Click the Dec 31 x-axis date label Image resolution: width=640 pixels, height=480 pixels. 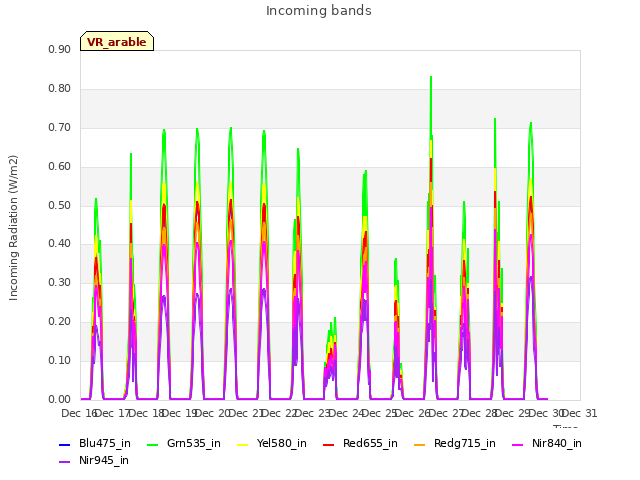[x=580, y=413]
